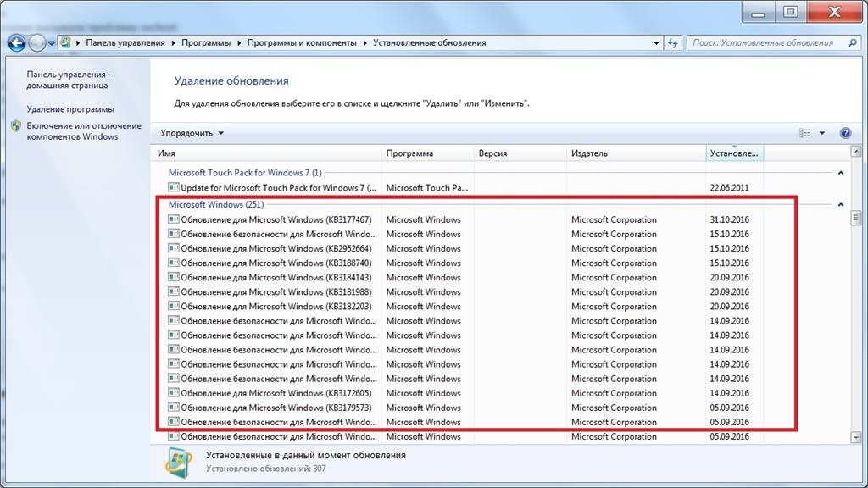
Task: Select update KB3184143 name
Action: pos(276,277)
